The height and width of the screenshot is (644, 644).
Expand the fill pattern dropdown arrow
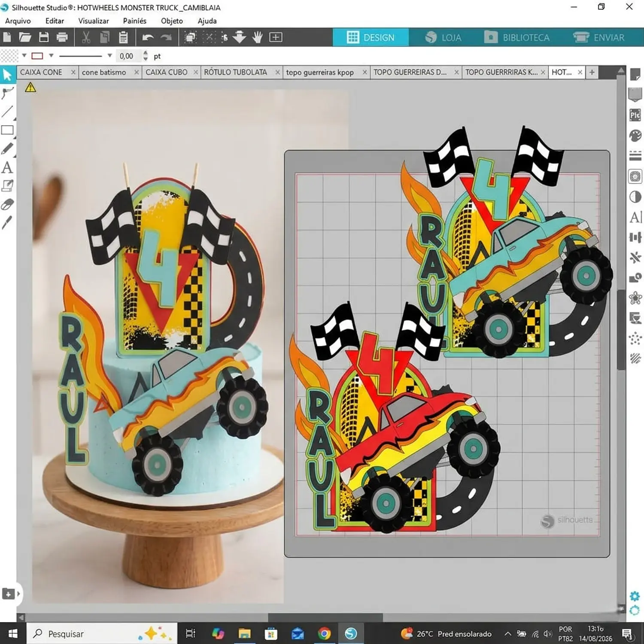coord(24,55)
